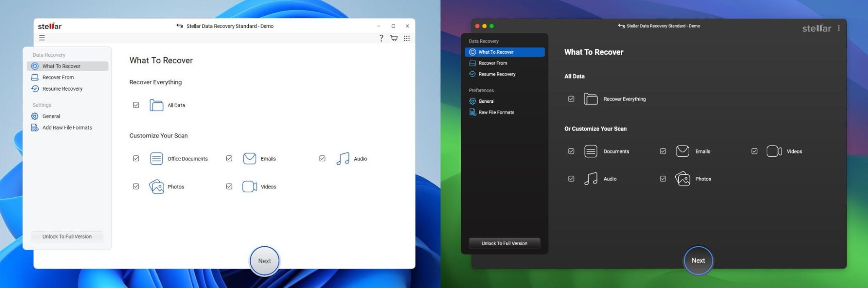Click Unlock To Full Version in Windows sidebar
868x288 pixels.
pyautogui.click(x=67, y=236)
